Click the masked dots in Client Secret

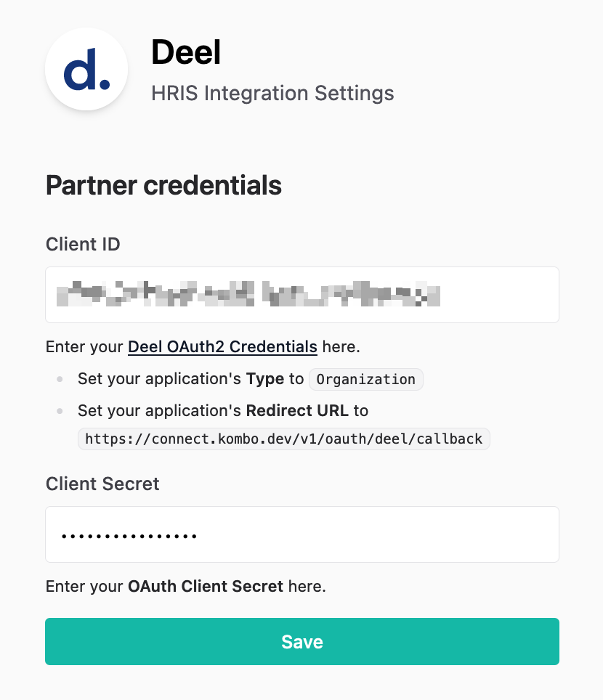click(129, 536)
